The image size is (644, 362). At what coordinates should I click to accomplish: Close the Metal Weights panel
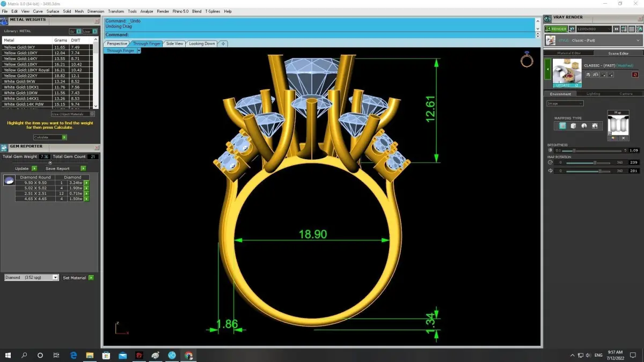pos(97,21)
